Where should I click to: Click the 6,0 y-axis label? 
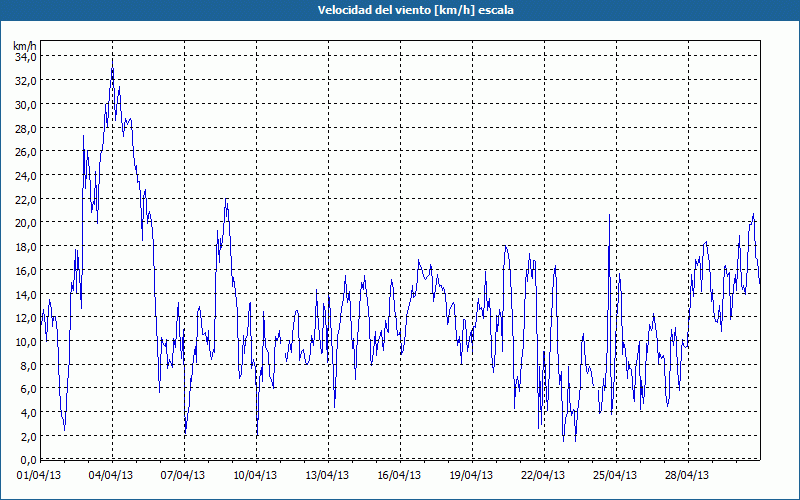(28, 389)
